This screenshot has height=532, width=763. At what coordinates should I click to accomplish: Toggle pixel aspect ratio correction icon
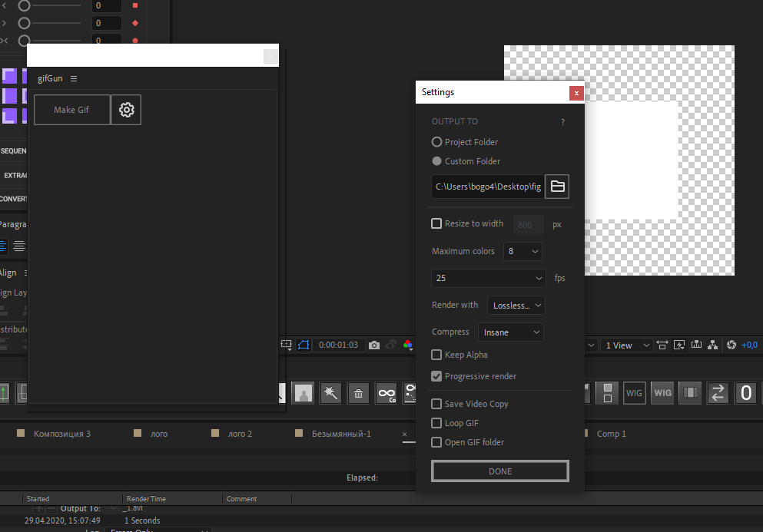coord(662,345)
